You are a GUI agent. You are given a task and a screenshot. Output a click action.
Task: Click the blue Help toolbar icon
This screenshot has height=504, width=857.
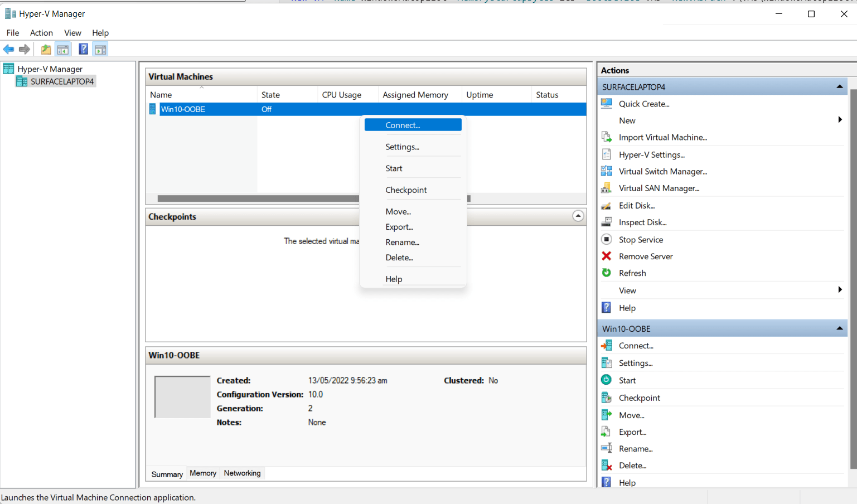tap(83, 49)
